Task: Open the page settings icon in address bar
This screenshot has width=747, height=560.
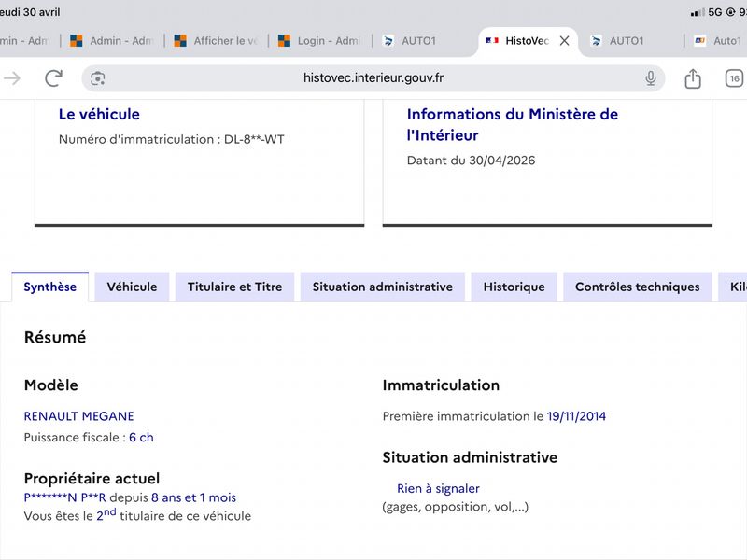Action: point(98,78)
